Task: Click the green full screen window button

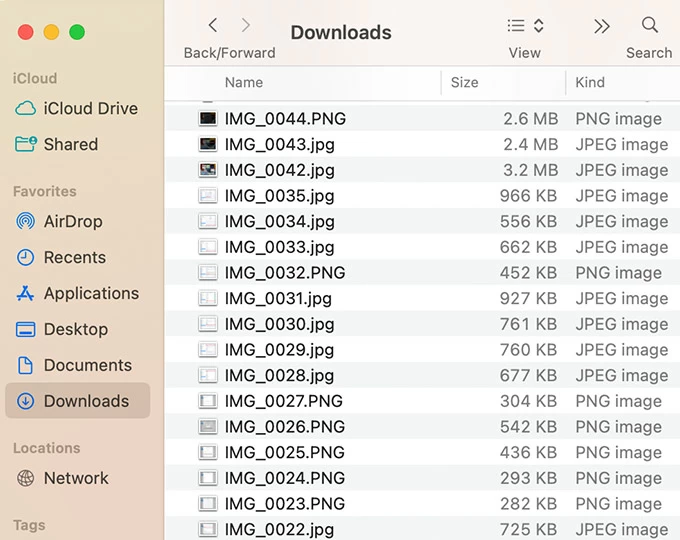Action: 77,33
